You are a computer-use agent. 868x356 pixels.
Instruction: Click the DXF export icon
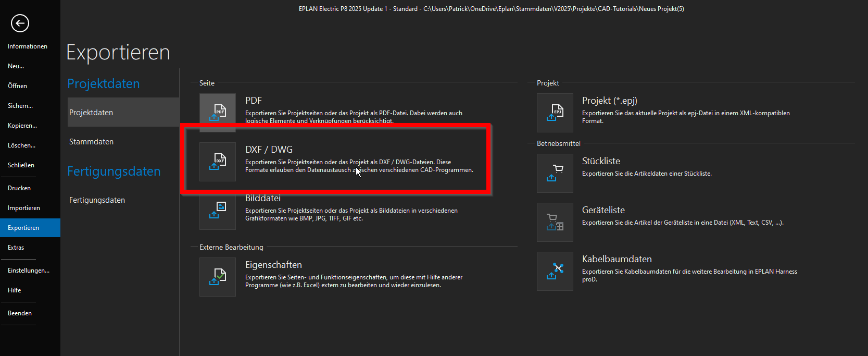coord(218,162)
